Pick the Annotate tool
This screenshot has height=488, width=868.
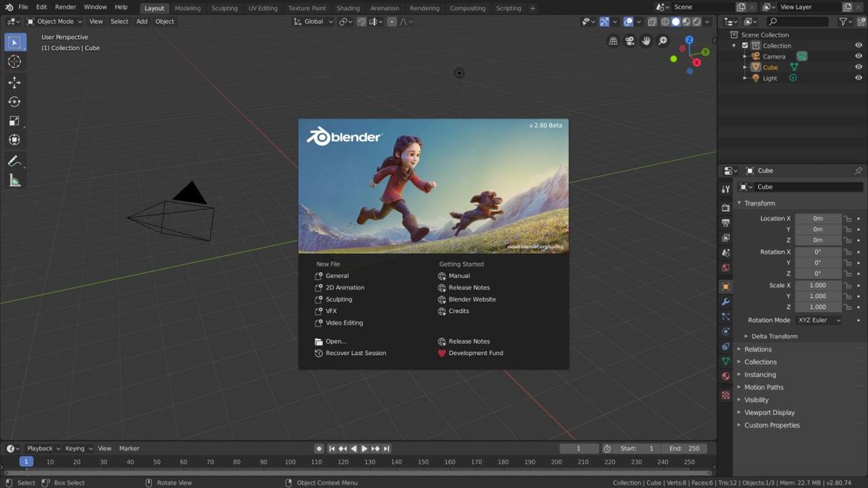pos(14,160)
